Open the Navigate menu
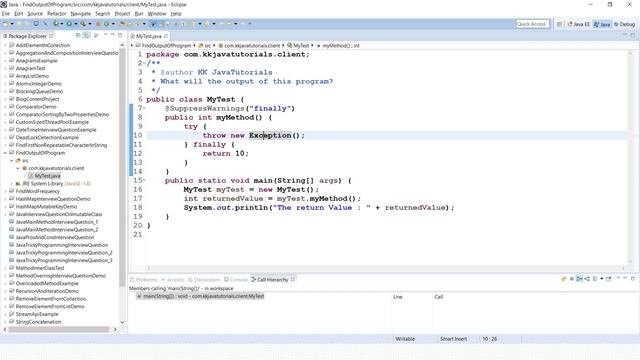 [80, 13]
